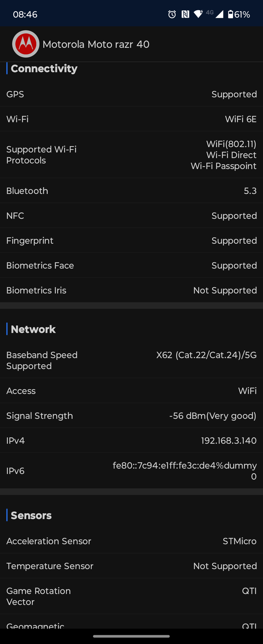The width and height of the screenshot is (263, 644).
Task: Tap the Bluetooth 5.3 entry
Action: pyautogui.click(x=131, y=191)
